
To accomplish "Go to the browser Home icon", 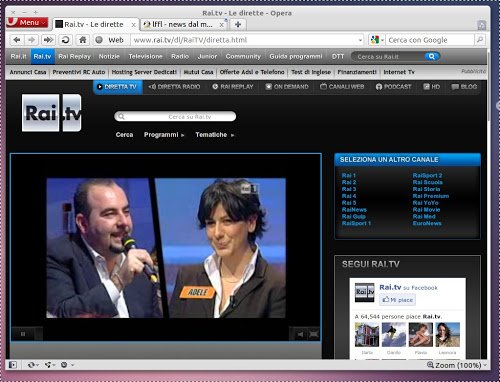I will [83, 40].
